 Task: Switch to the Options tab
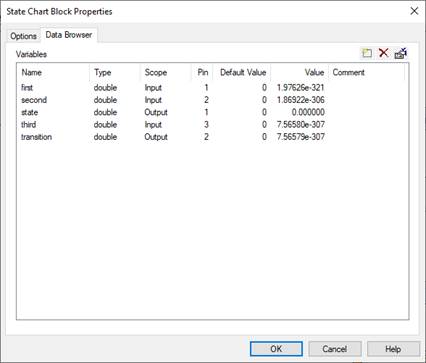click(x=23, y=36)
